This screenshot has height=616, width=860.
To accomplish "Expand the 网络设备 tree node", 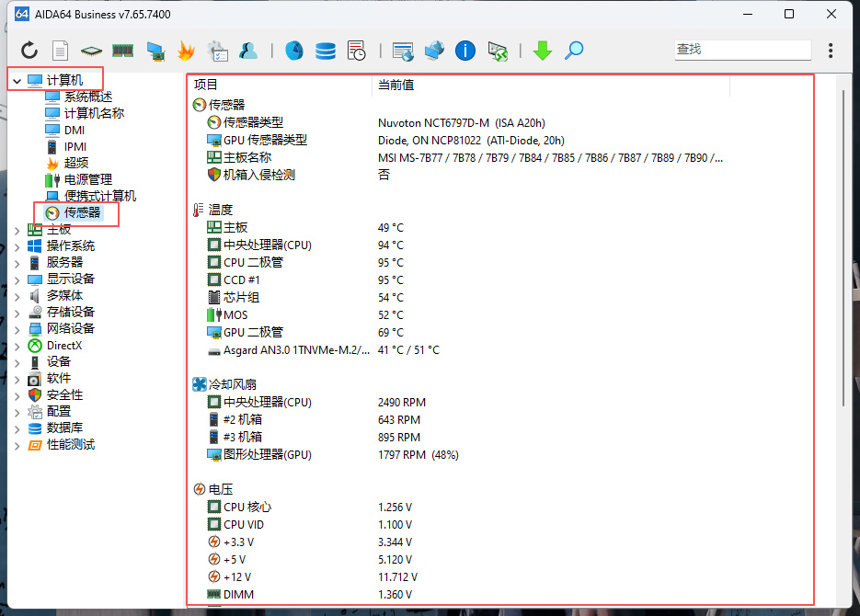I will coord(17,329).
